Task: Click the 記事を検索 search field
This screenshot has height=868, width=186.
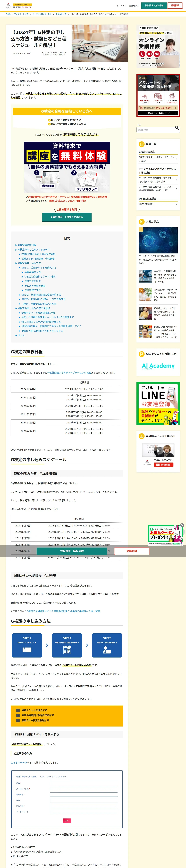Action: point(158,130)
